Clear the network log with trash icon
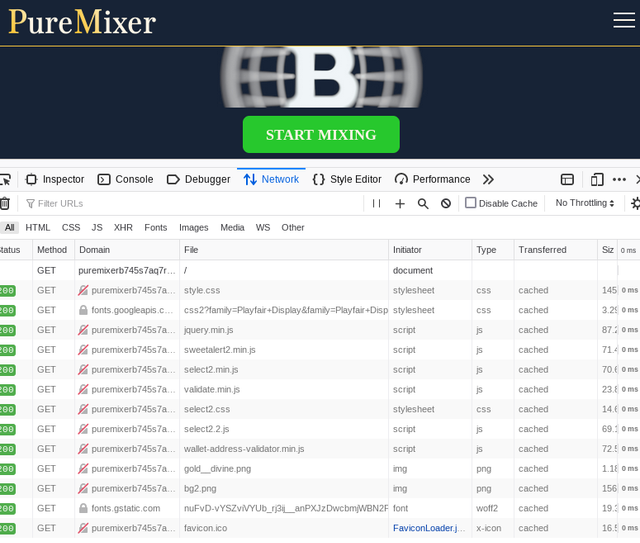 [4, 203]
